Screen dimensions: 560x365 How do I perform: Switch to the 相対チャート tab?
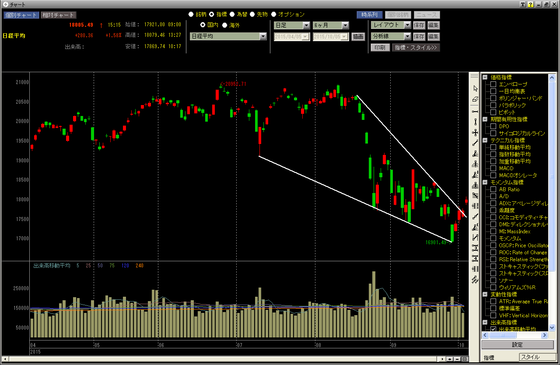(58, 15)
